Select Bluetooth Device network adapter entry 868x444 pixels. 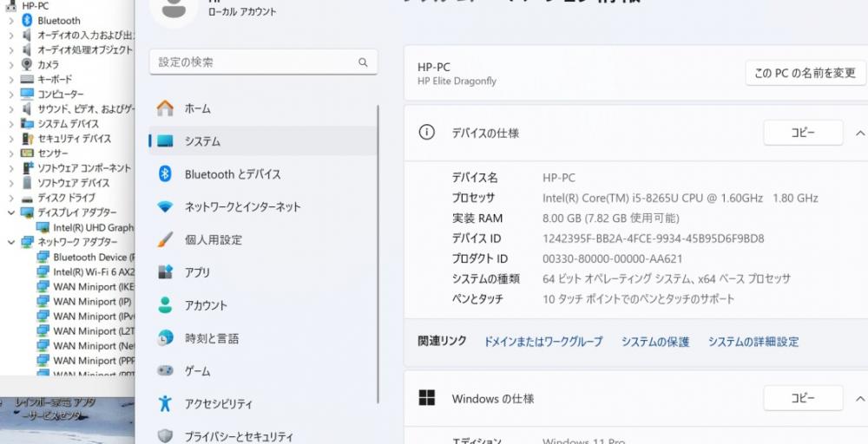(x=94, y=257)
